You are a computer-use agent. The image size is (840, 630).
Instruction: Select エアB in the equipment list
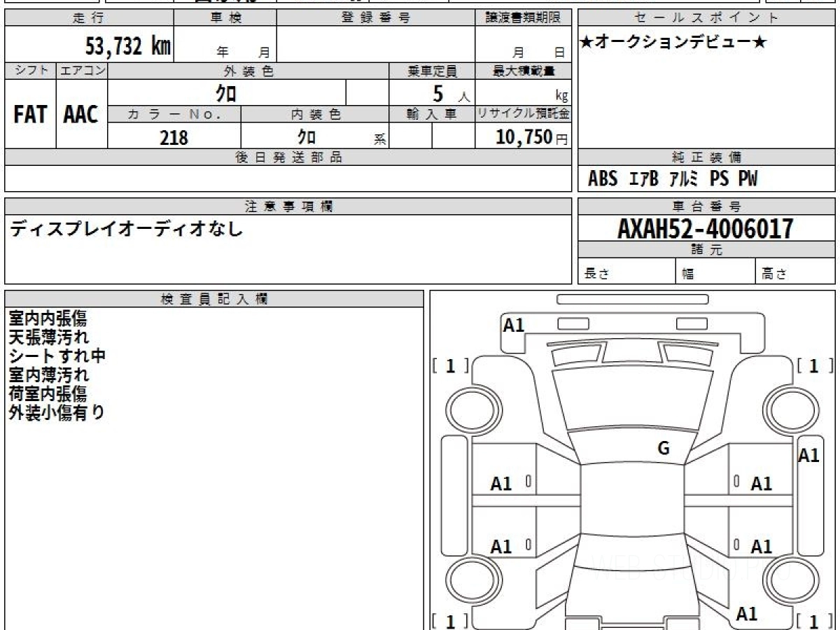tap(644, 179)
